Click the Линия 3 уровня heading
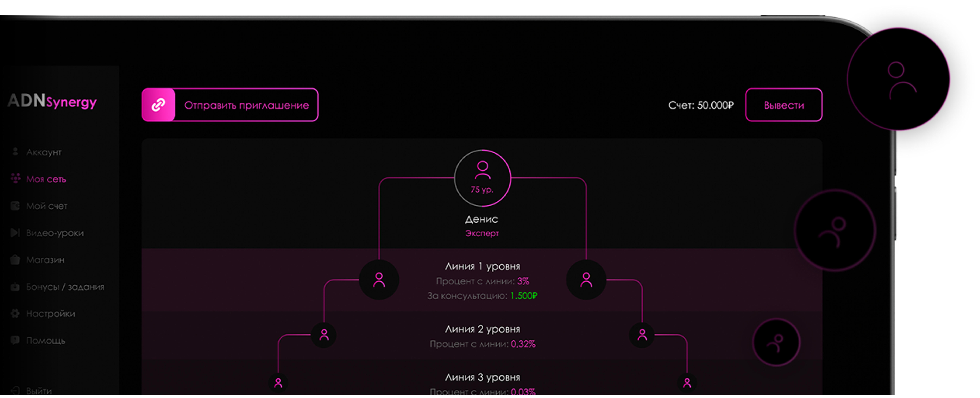 pos(482,378)
